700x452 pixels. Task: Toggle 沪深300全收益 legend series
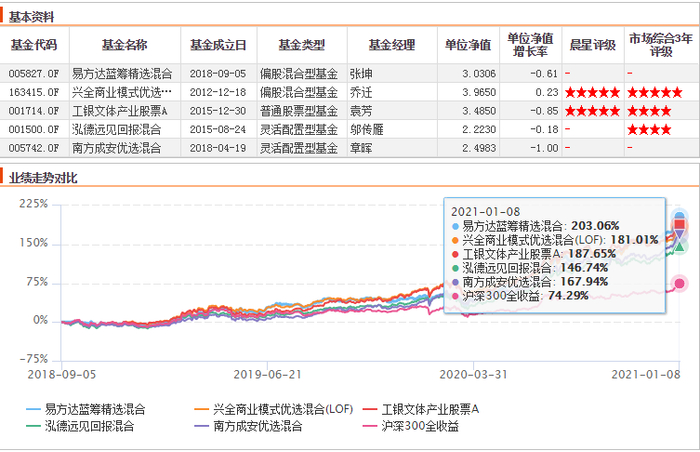[x=411, y=426]
